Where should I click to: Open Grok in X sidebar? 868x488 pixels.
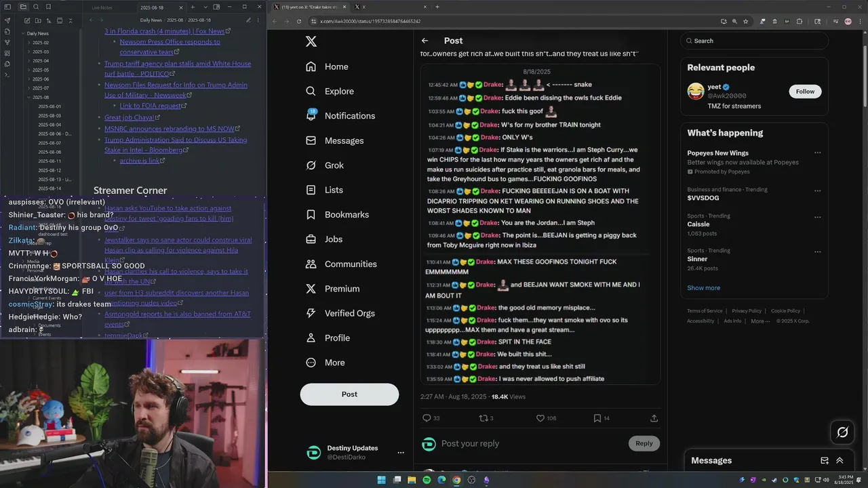point(325,165)
